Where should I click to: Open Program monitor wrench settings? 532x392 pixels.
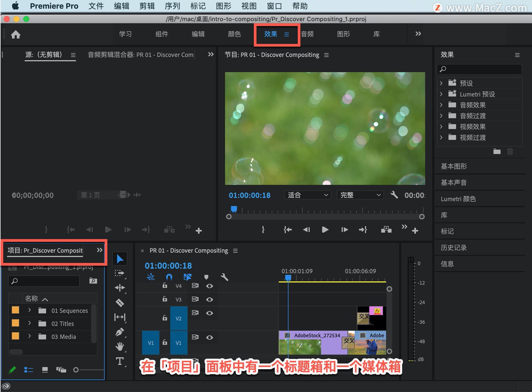(394, 195)
